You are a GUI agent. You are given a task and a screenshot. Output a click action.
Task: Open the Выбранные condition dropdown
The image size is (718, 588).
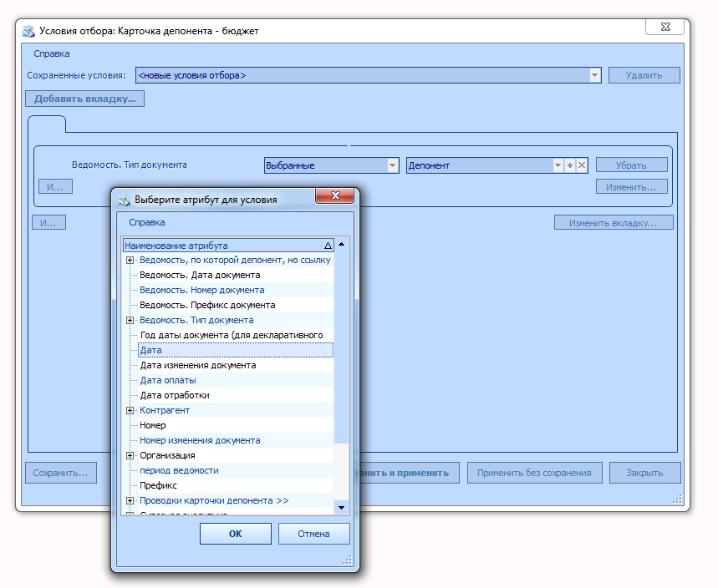(x=392, y=165)
